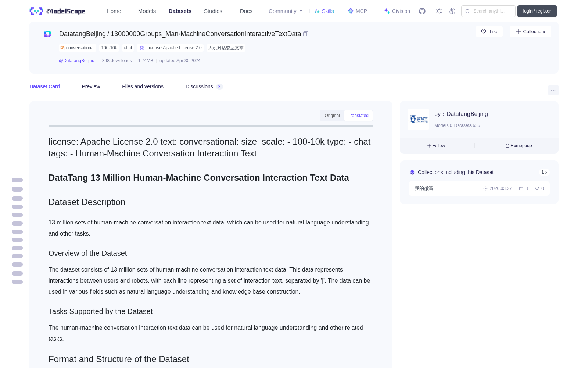Open the Civision link

[x=397, y=11]
